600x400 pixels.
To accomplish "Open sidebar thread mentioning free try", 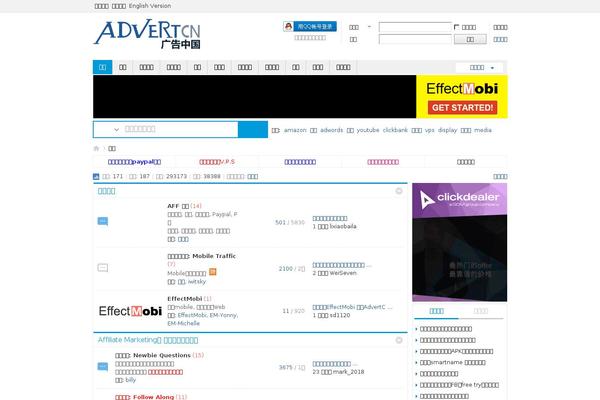I will click(459, 385).
